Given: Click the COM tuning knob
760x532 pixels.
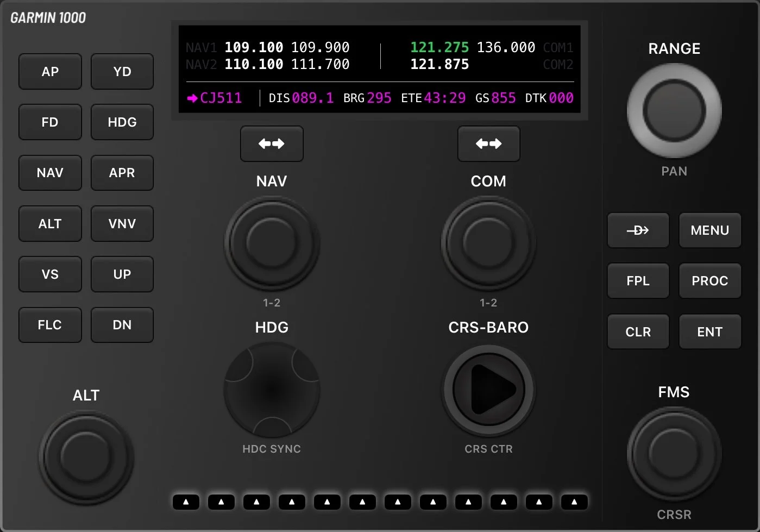Looking at the screenshot, I should pos(488,242).
